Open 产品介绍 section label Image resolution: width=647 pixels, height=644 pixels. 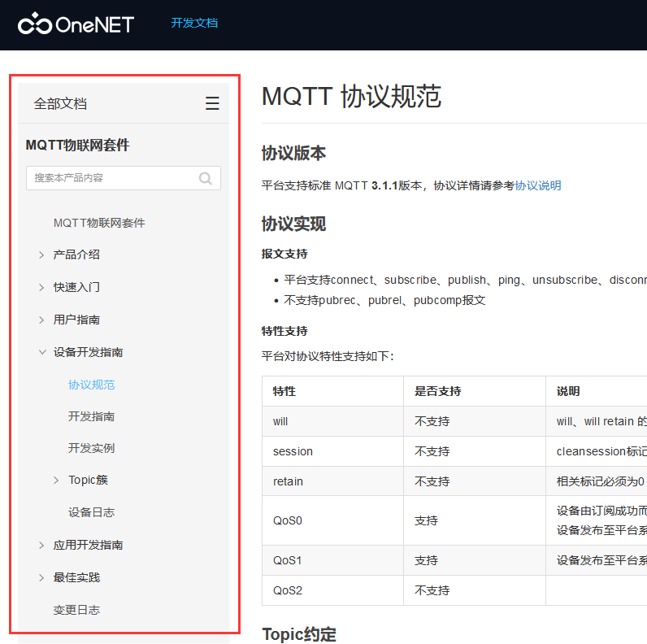[x=76, y=255]
